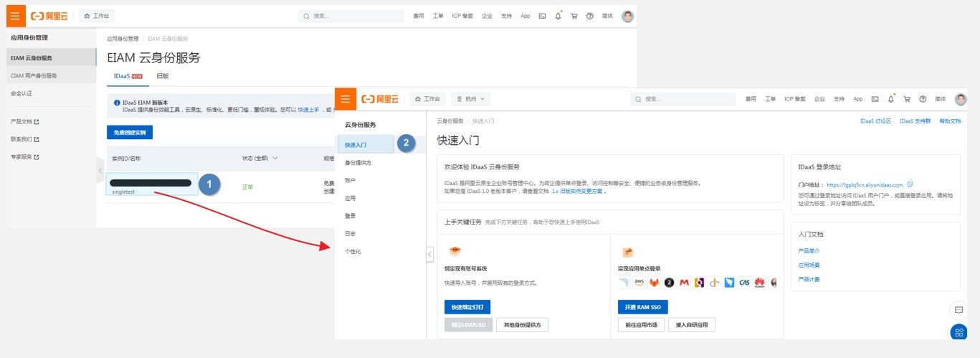Open the 产品简介 documentation link
The image size is (980, 358).
(809, 251)
